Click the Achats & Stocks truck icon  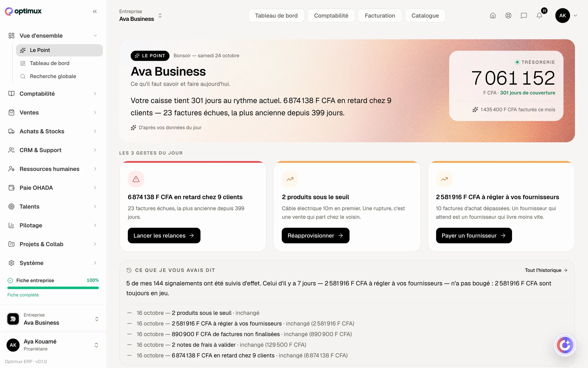click(x=11, y=131)
